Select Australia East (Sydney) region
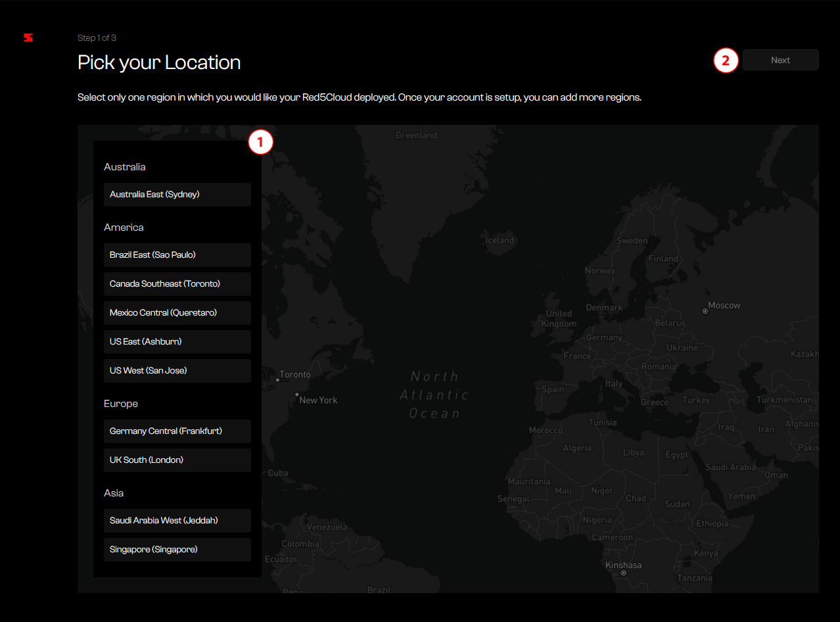 pyautogui.click(x=177, y=195)
